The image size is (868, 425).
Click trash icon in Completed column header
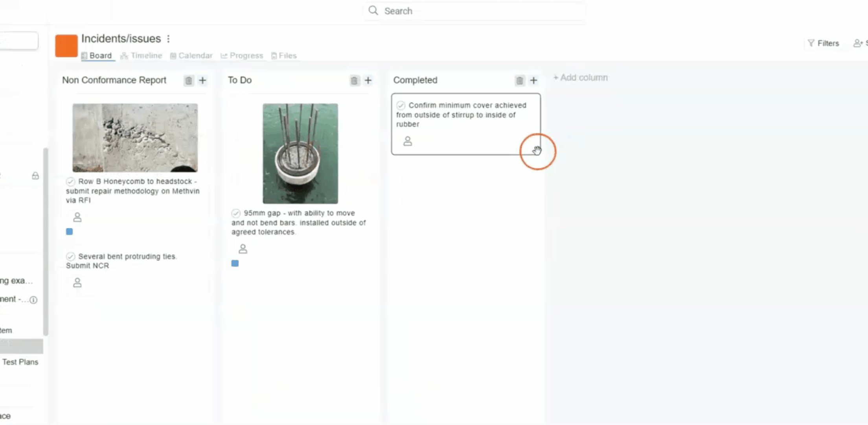click(x=520, y=81)
